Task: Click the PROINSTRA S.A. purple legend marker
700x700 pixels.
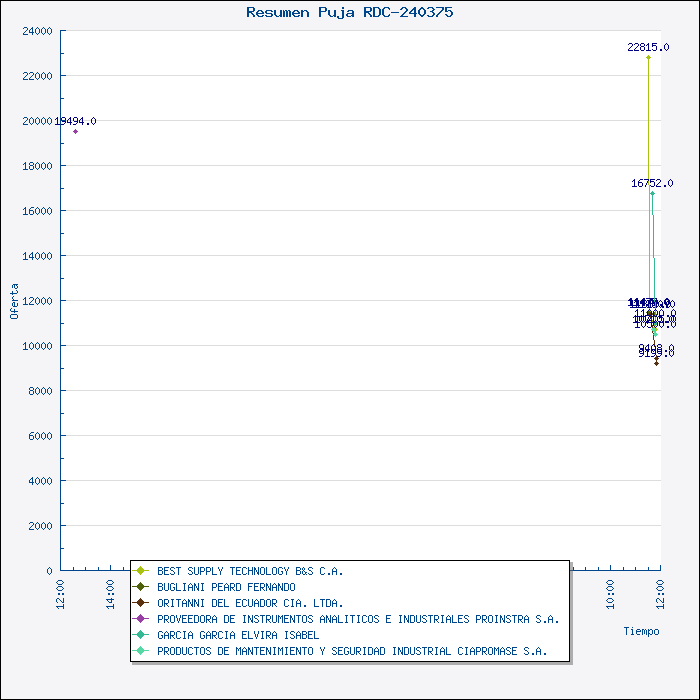Action: click(x=142, y=619)
